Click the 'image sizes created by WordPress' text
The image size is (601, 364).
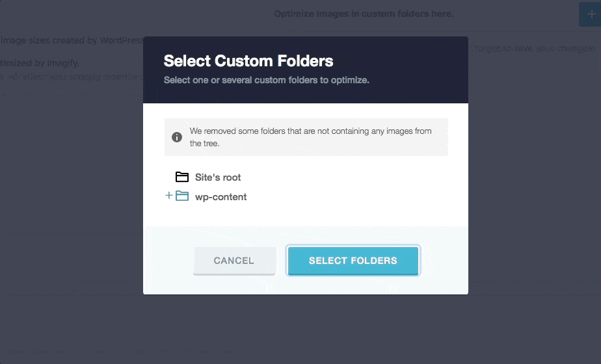72,41
